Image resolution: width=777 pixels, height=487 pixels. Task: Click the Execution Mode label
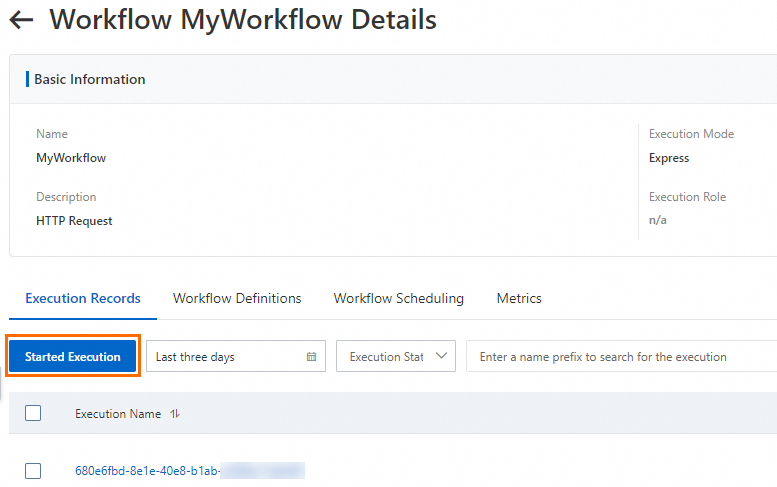(691, 134)
